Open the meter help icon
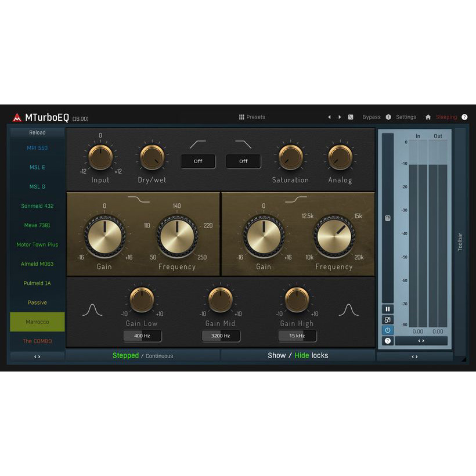The image size is (476, 476). click(388, 341)
